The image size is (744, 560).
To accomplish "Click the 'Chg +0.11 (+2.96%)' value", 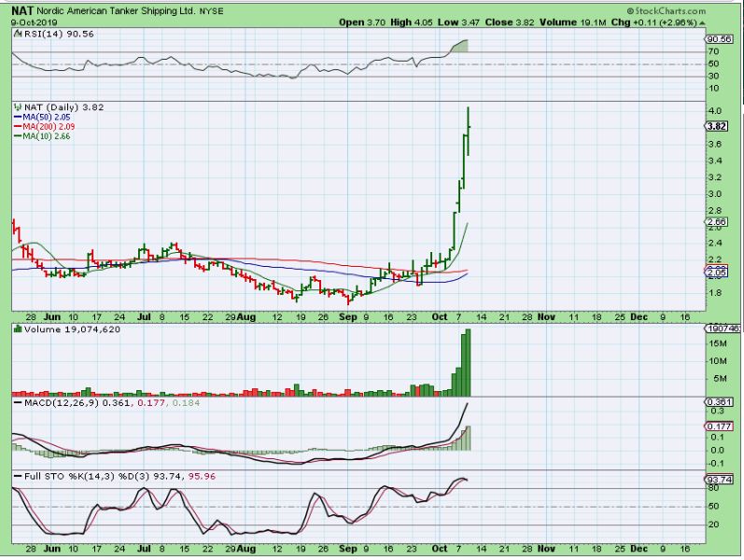I will point(653,22).
